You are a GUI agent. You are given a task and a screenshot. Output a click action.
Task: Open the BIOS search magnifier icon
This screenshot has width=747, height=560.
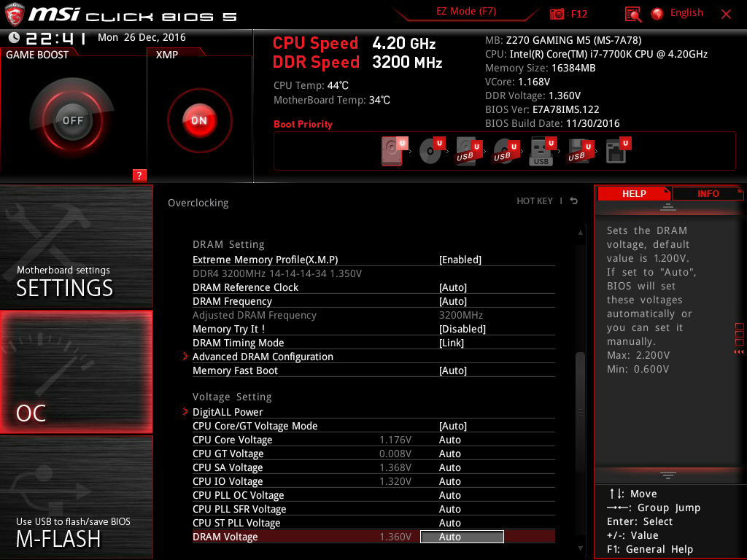coord(633,15)
